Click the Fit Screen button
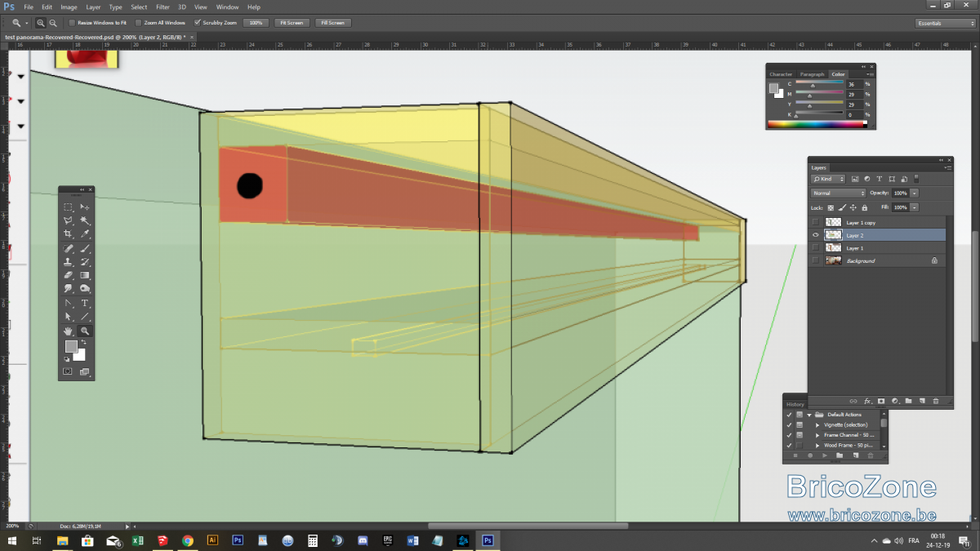 point(292,23)
